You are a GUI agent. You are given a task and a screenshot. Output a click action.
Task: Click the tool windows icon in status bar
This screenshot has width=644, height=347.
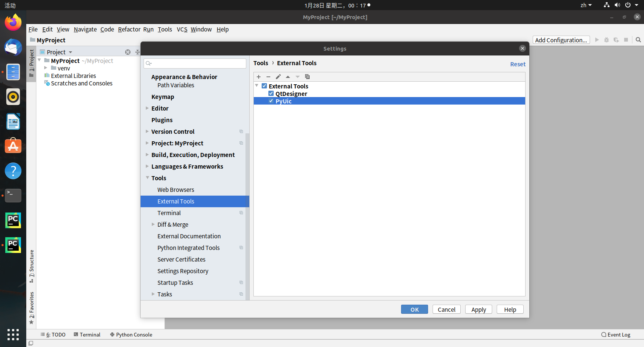pyautogui.click(x=31, y=343)
